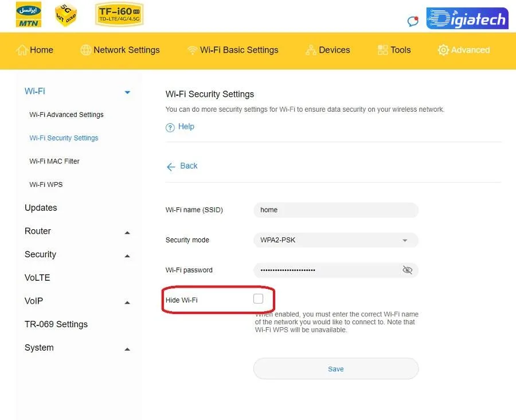Screen dimensions: 516x420
Task: Open the chat notification bubble icon
Action: (413, 21)
